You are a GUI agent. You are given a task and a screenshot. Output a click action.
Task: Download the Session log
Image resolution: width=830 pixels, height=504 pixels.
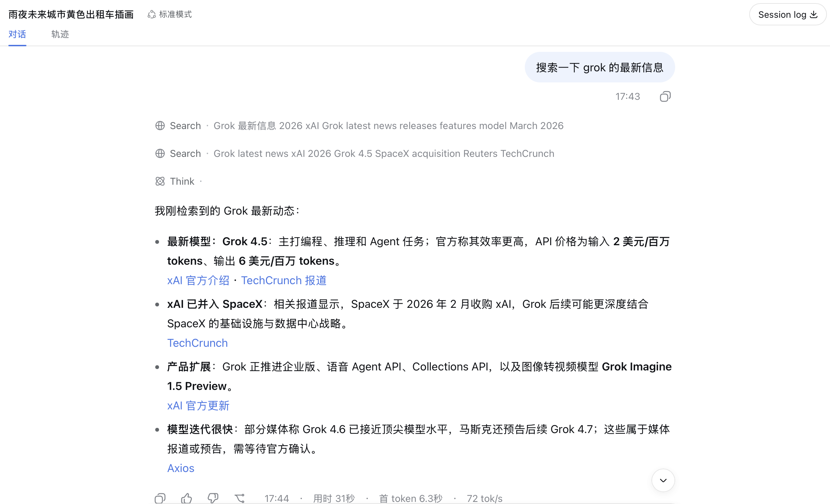click(x=788, y=15)
